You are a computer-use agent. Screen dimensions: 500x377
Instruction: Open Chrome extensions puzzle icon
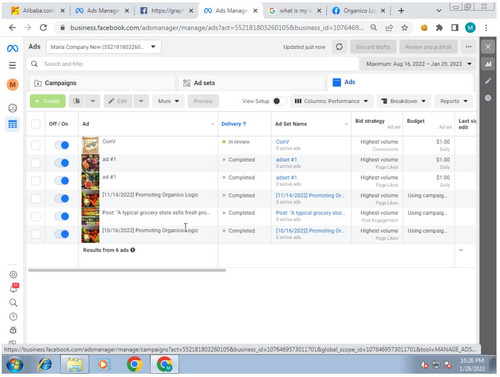(x=439, y=28)
